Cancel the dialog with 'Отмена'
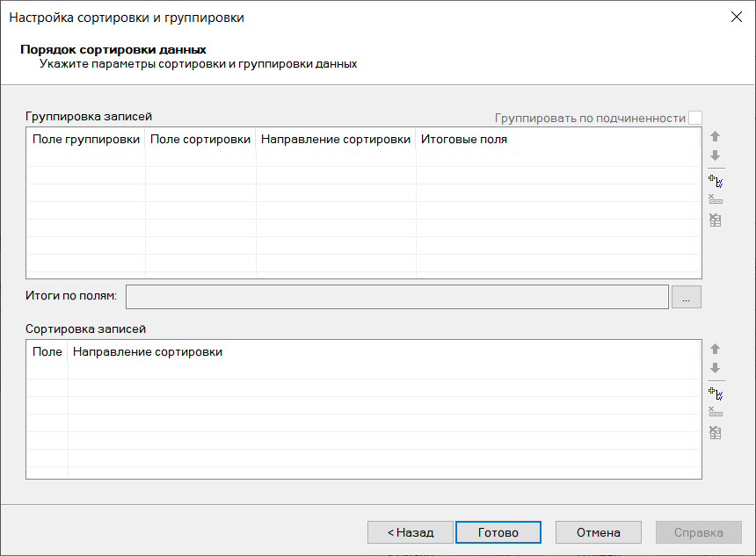 (598, 532)
